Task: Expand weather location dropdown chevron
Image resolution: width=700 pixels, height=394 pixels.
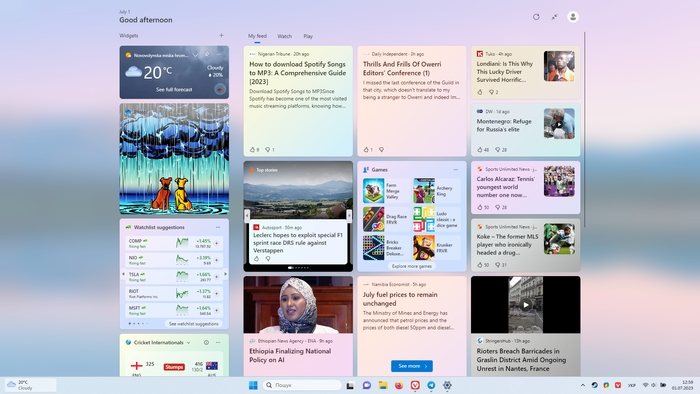Action: [x=195, y=55]
